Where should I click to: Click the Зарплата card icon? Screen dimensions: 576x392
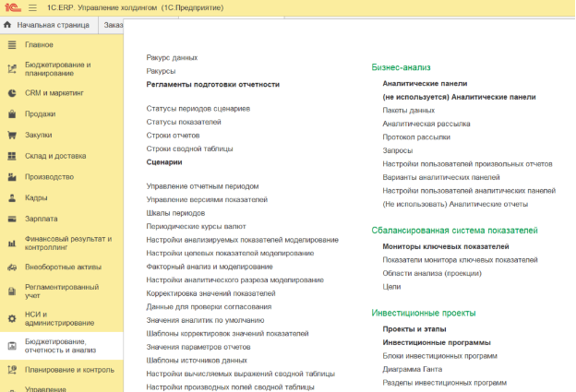click(12, 219)
